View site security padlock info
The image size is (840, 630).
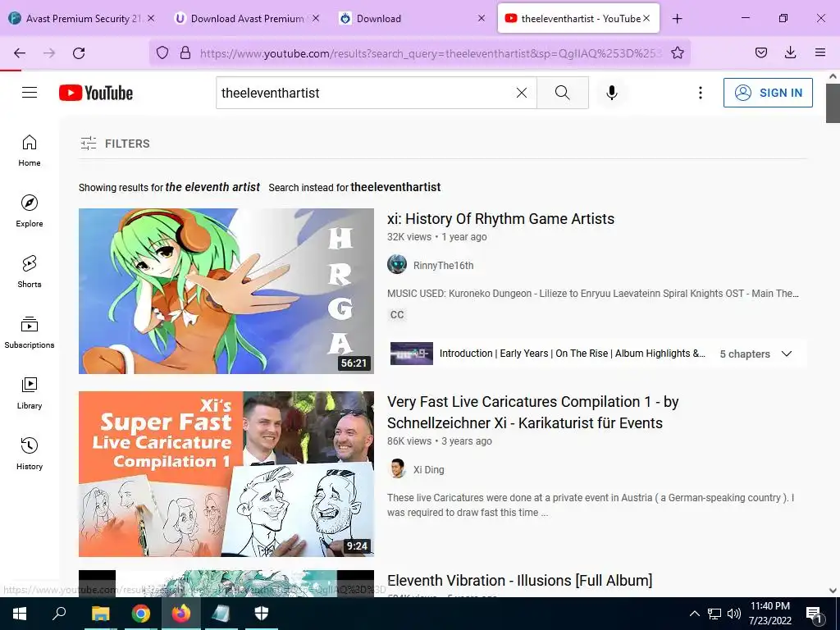(x=185, y=52)
